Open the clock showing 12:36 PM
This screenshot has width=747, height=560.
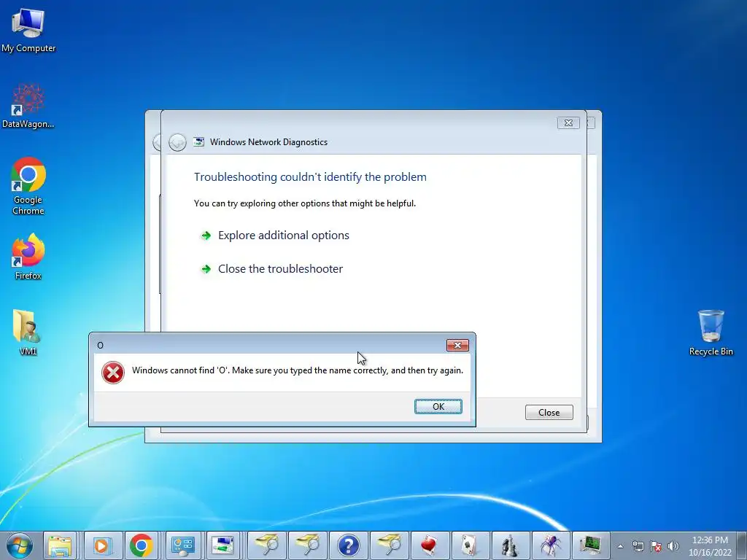(x=709, y=546)
